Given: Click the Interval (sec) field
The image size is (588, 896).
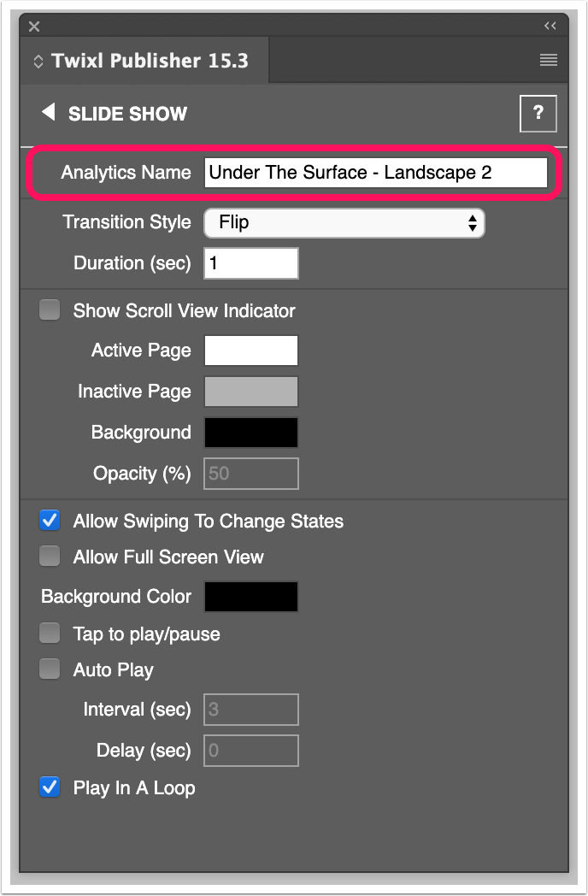Looking at the screenshot, I should coord(251,710).
